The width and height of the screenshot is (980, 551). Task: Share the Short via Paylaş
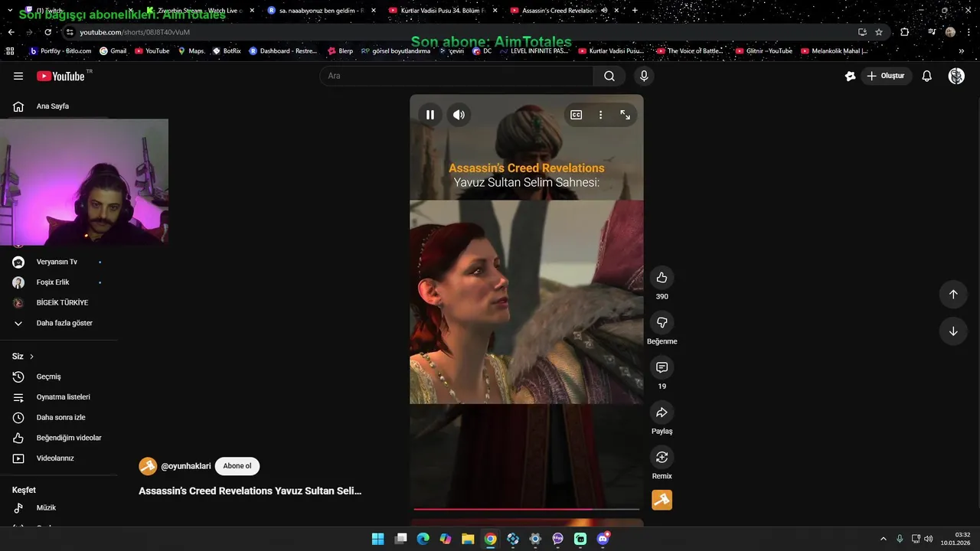click(662, 412)
